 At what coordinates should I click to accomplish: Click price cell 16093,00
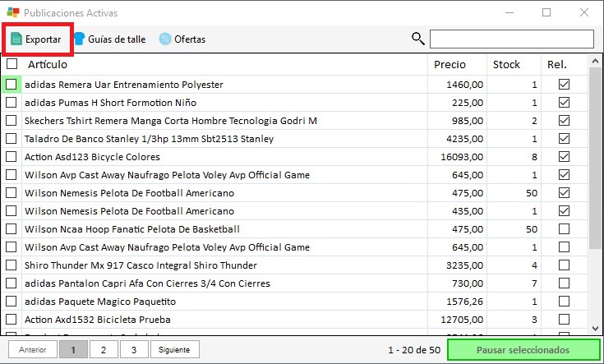click(462, 157)
